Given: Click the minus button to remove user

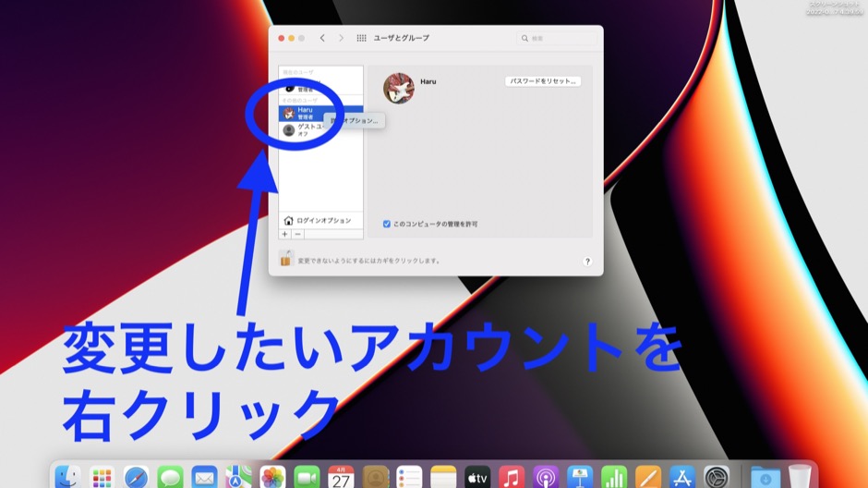Looking at the screenshot, I should [x=297, y=235].
